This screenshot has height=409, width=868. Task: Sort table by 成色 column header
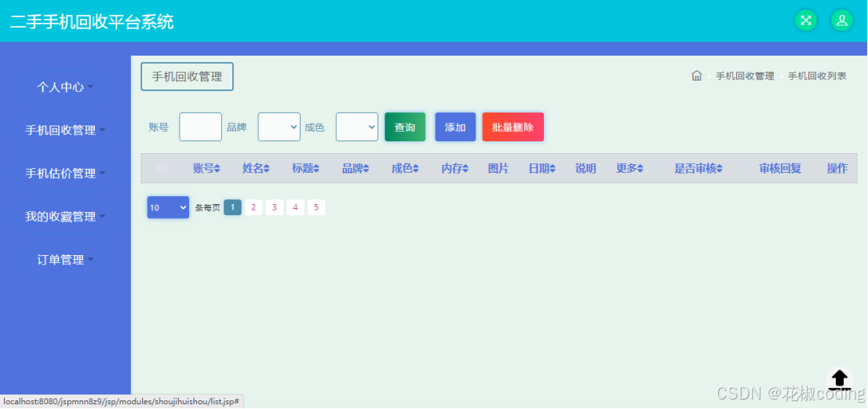coord(405,168)
